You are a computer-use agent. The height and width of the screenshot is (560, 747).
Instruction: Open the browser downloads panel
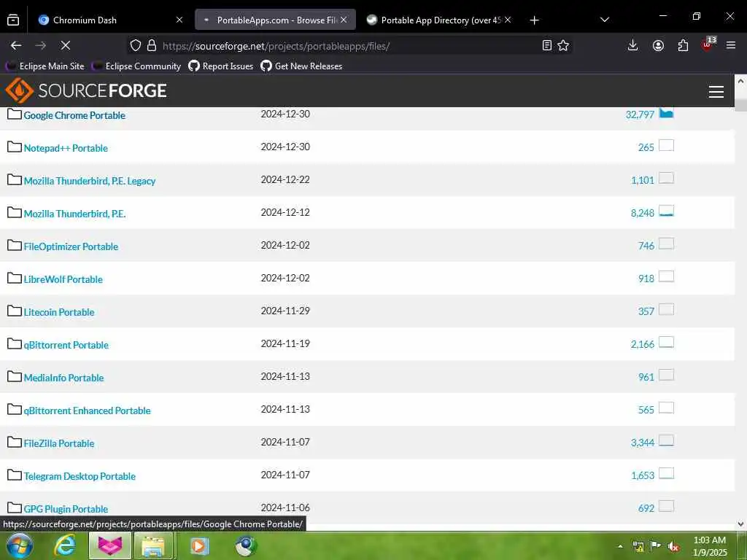(x=632, y=46)
